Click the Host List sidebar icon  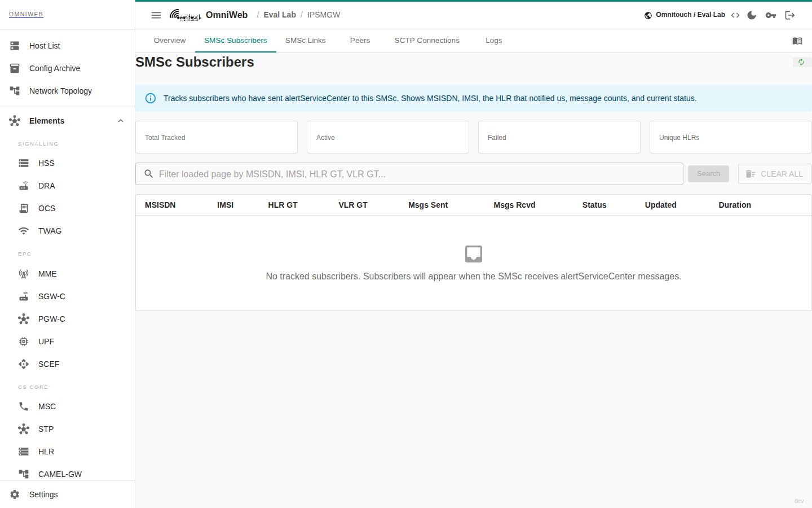[x=15, y=46]
